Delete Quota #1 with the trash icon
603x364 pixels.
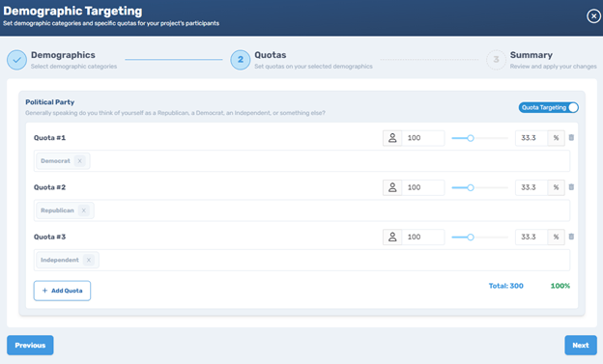click(571, 138)
